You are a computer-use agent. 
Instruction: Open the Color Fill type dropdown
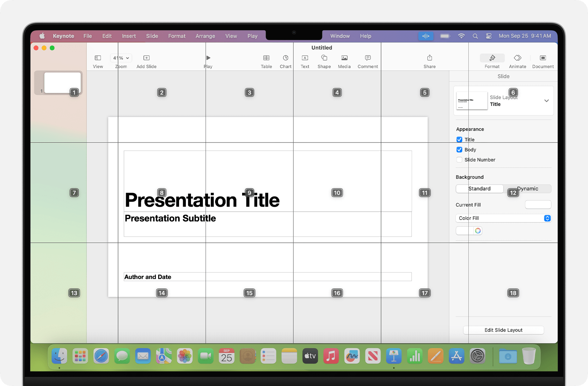pyautogui.click(x=503, y=218)
